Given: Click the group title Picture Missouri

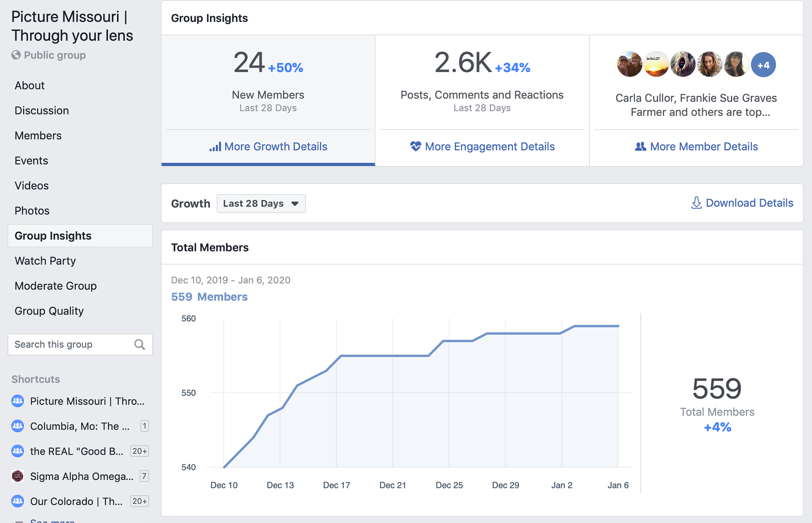Looking at the screenshot, I should click(x=72, y=26).
